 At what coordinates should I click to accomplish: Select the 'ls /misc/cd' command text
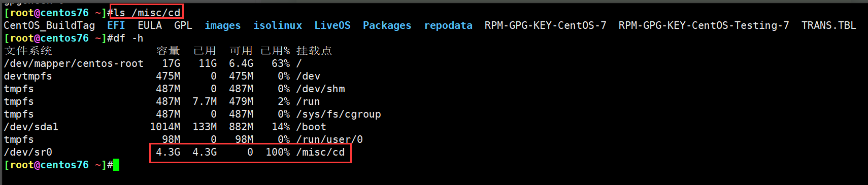click(147, 13)
